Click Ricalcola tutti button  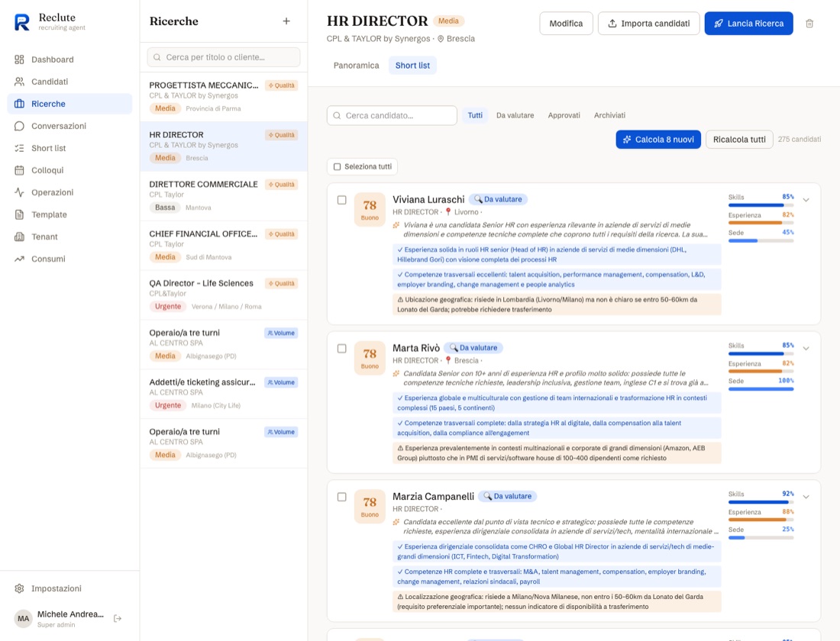739,139
